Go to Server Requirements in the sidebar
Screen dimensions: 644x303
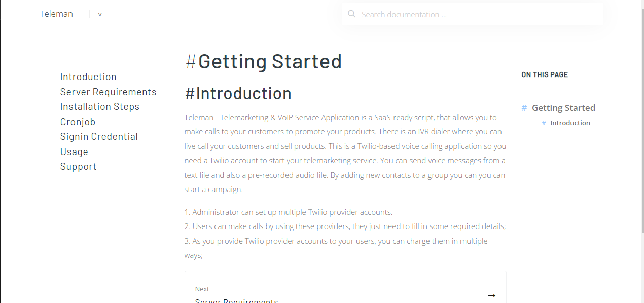pyautogui.click(x=108, y=92)
